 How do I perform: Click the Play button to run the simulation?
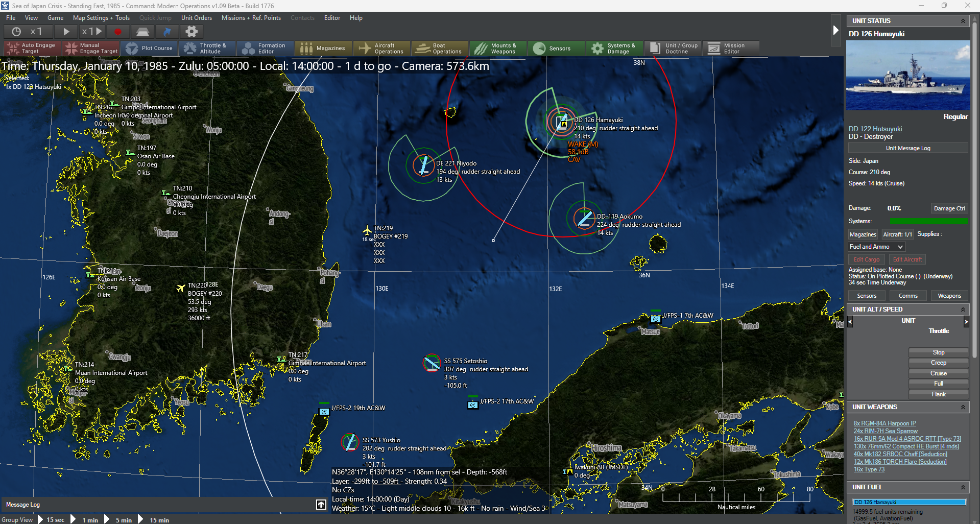point(66,32)
